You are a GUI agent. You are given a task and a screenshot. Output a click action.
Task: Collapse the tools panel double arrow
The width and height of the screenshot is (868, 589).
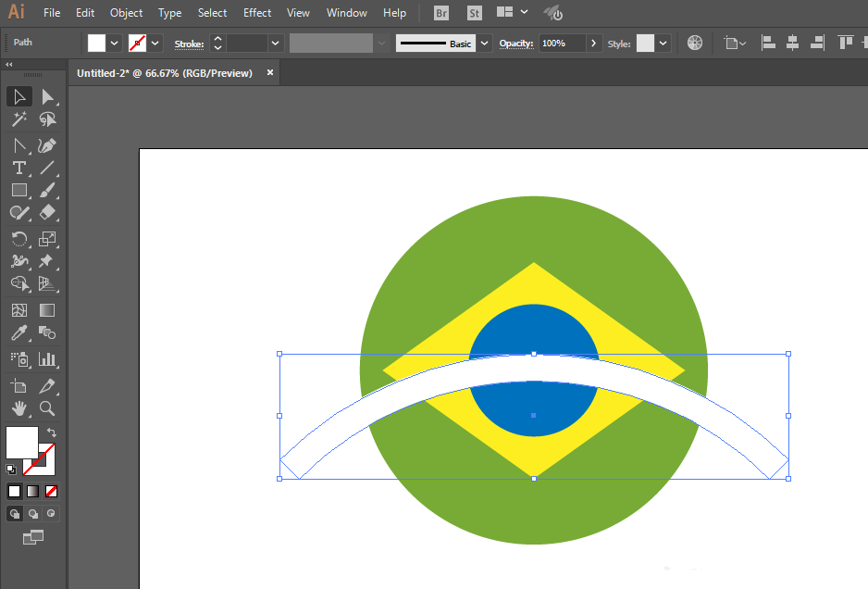point(9,65)
